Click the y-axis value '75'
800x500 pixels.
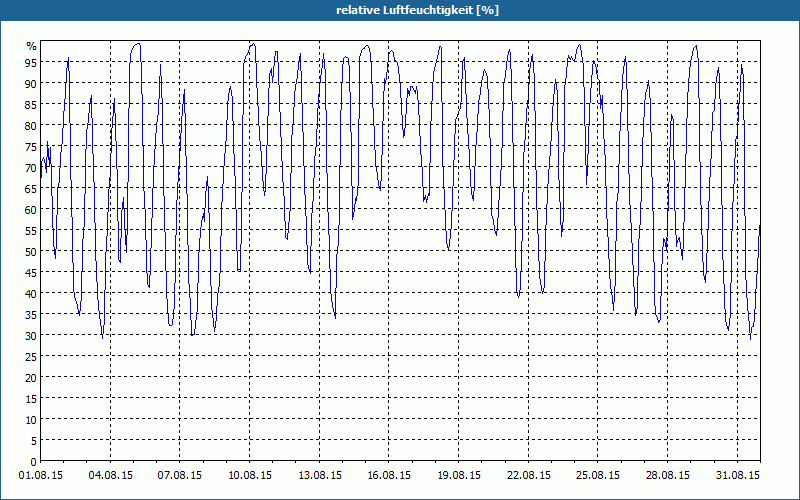(x=31, y=146)
